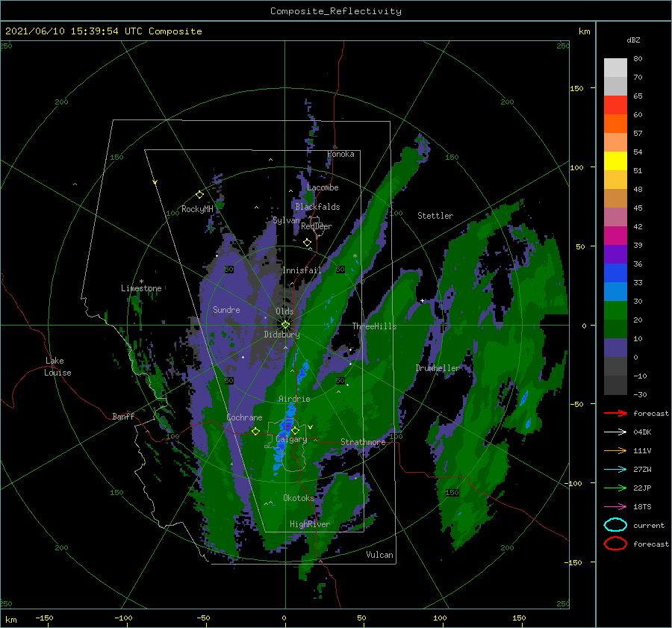This screenshot has height=628, width=672.
Task: Pick the red 60 dBZ legend swatch
Action: (x=615, y=105)
